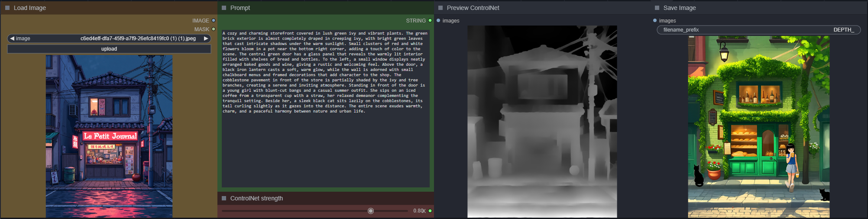This screenshot has height=219, width=868.
Task: Click the Preview ControlNet title
Action: 473,8
